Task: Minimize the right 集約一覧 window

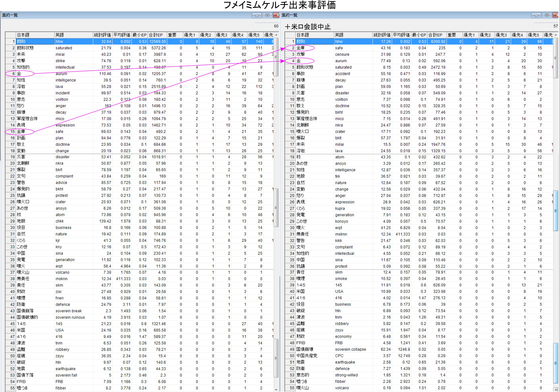Action: 536,15
